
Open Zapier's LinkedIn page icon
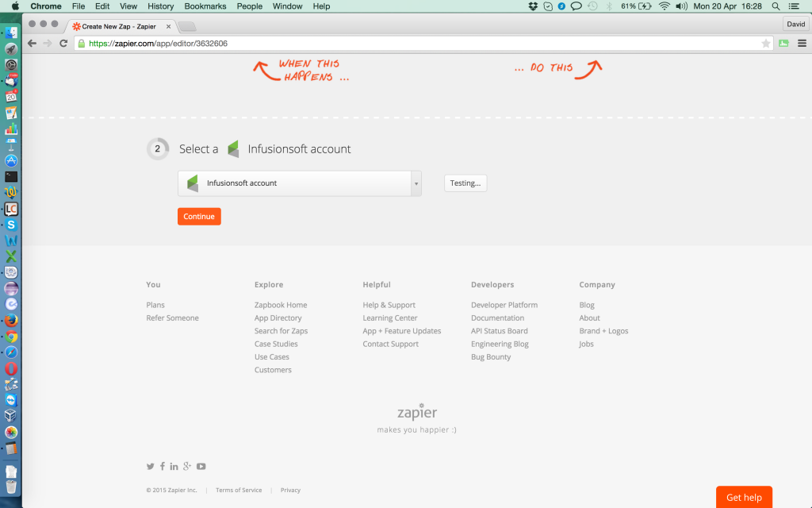tap(174, 467)
